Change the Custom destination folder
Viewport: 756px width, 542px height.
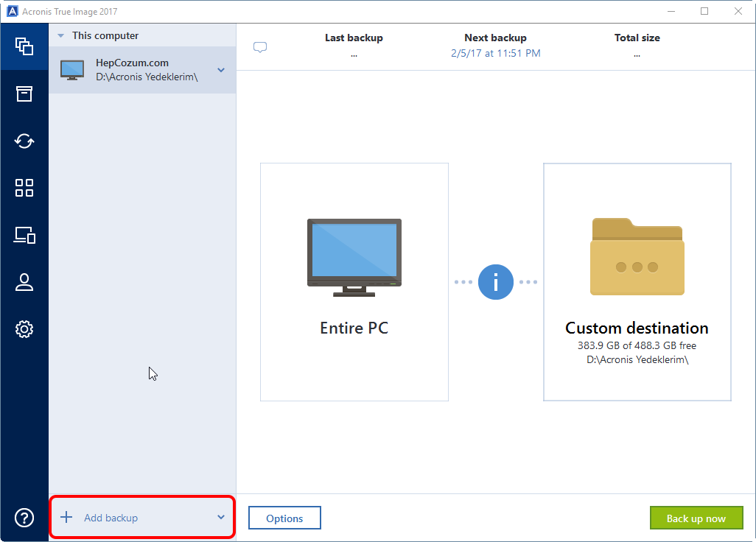pyautogui.click(x=637, y=282)
